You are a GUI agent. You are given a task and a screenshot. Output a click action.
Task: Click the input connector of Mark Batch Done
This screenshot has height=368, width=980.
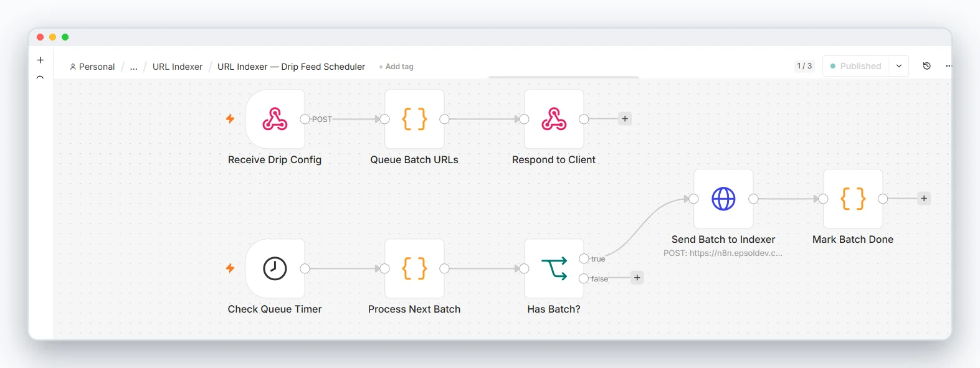[823, 199]
